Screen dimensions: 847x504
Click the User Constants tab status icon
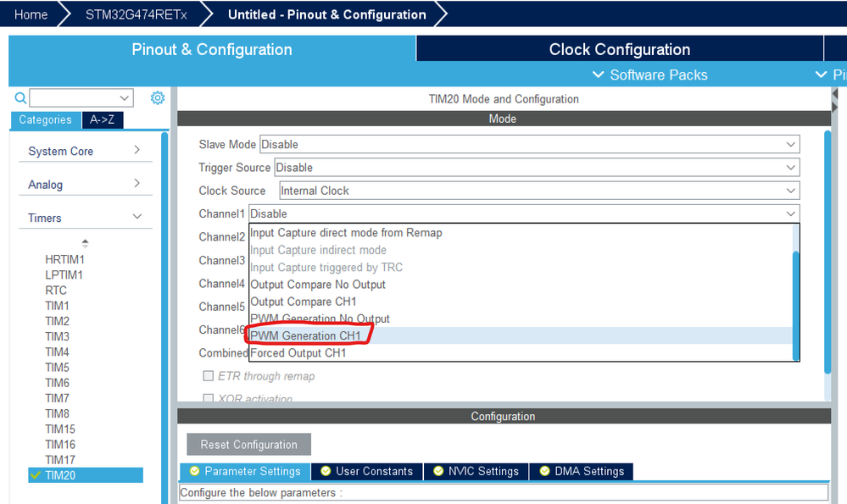click(326, 471)
